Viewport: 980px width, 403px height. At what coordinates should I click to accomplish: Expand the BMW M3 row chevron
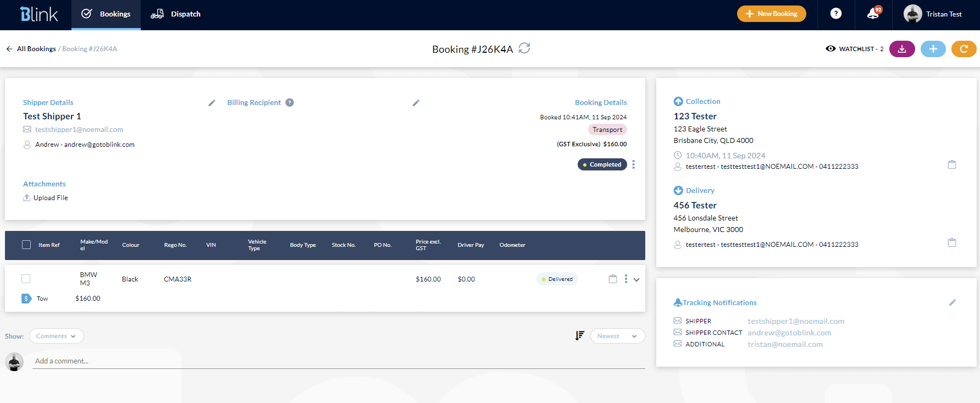tap(636, 279)
